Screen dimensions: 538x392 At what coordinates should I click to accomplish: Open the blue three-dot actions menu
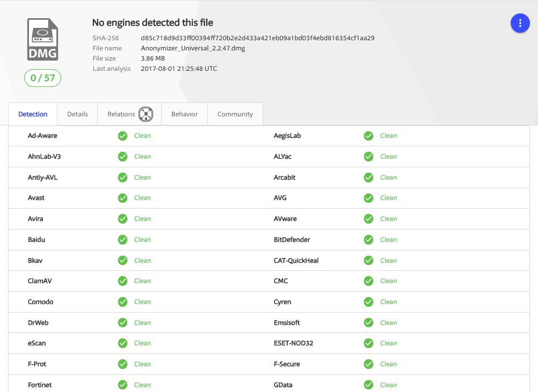(x=520, y=23)
